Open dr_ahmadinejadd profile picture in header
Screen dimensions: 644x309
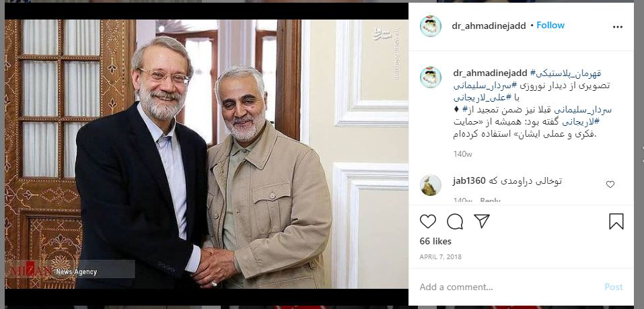(431, 26)
